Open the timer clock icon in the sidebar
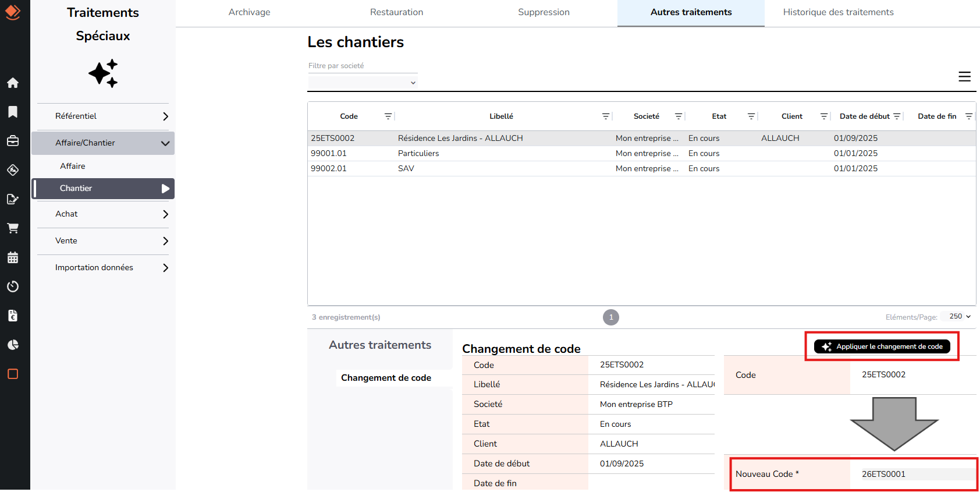 coord(13,286)
